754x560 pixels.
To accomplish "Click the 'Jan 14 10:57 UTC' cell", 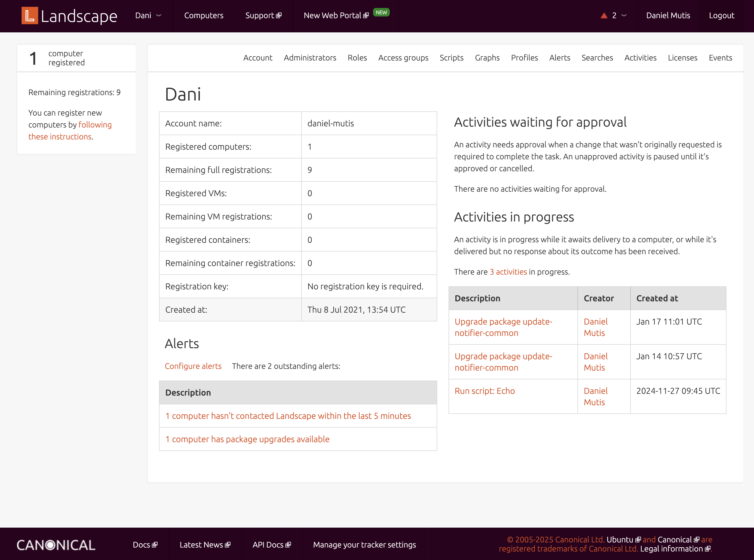I will (678, 362).
